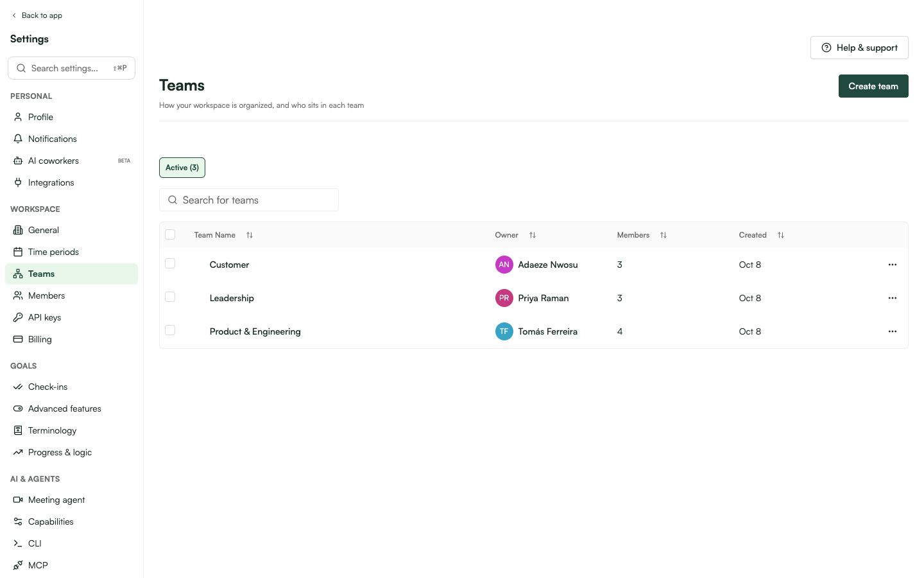Open Help & support
This screenshot has width=924, height=578.
[859, 48]
